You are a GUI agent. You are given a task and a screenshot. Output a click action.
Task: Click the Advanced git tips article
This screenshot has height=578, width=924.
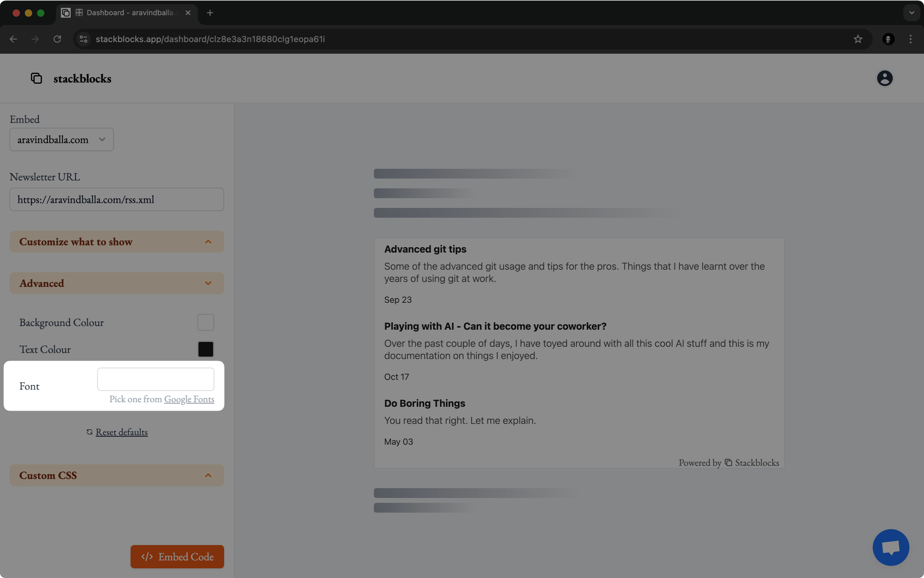[x=425, y=249]
